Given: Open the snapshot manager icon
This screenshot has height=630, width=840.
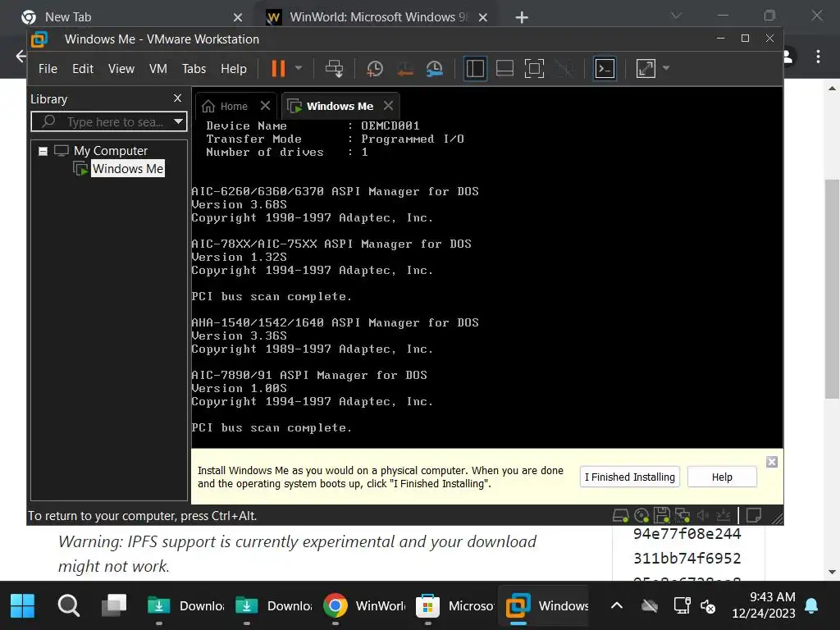Looking at the screenshot, I should [x=435, y=69].
